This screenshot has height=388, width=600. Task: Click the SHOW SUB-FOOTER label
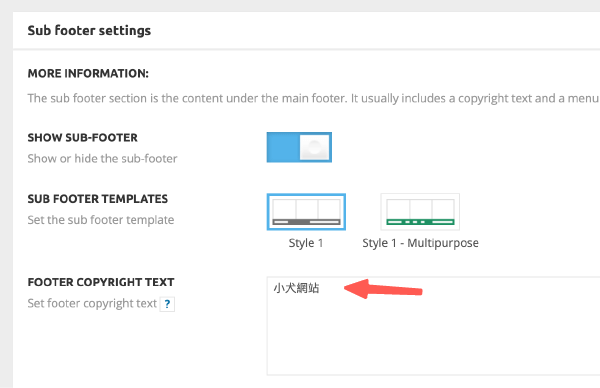click(83, 138)
